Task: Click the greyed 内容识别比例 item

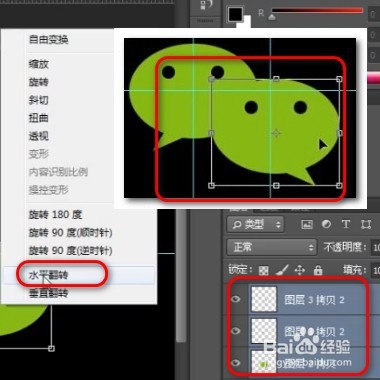Action: click(58, 172)
